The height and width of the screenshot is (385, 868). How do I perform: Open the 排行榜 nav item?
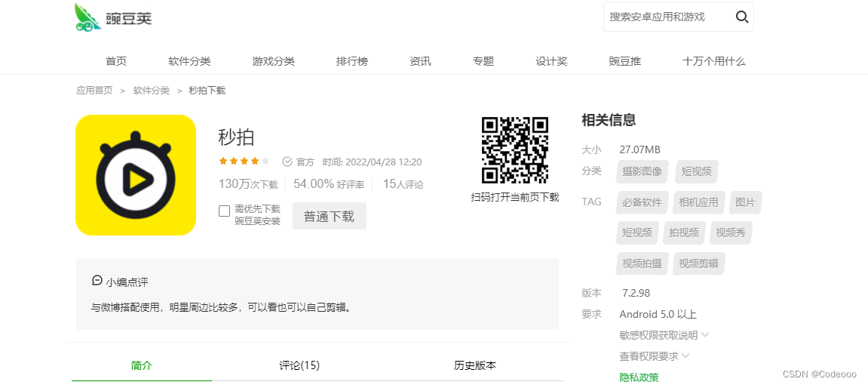[352, 61]
